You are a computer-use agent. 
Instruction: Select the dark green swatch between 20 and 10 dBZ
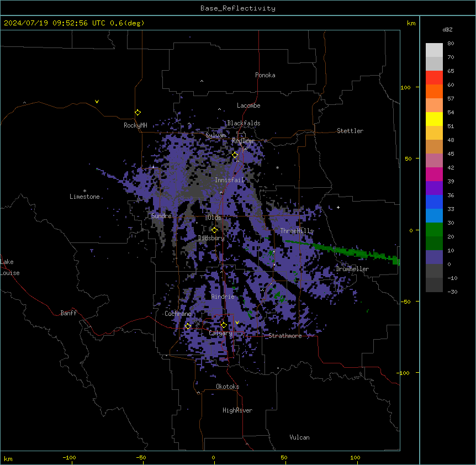tap(434, 244)
